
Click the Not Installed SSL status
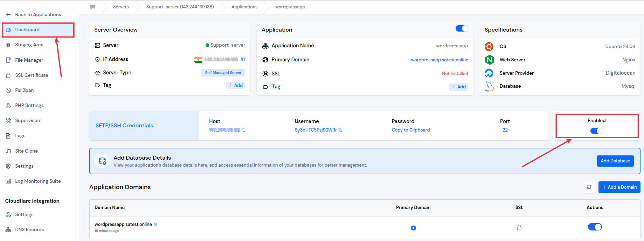click(x=455, y=73)
